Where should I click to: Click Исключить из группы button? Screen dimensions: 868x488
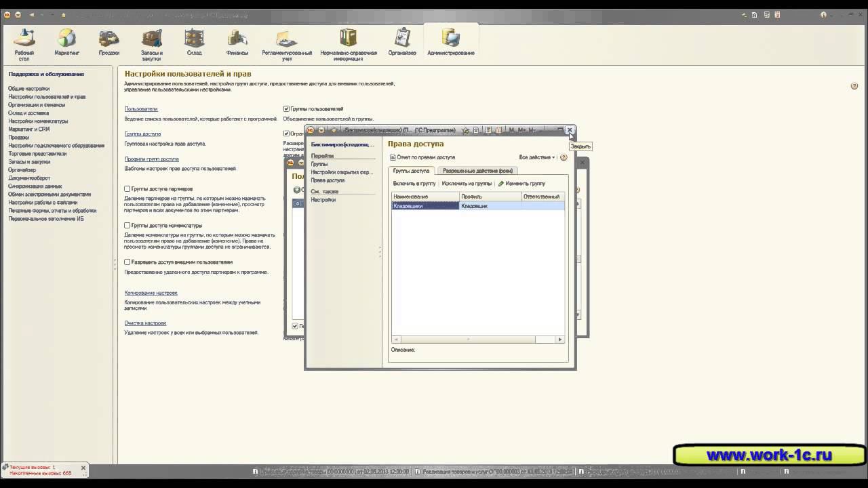click(x=467, y=184)
